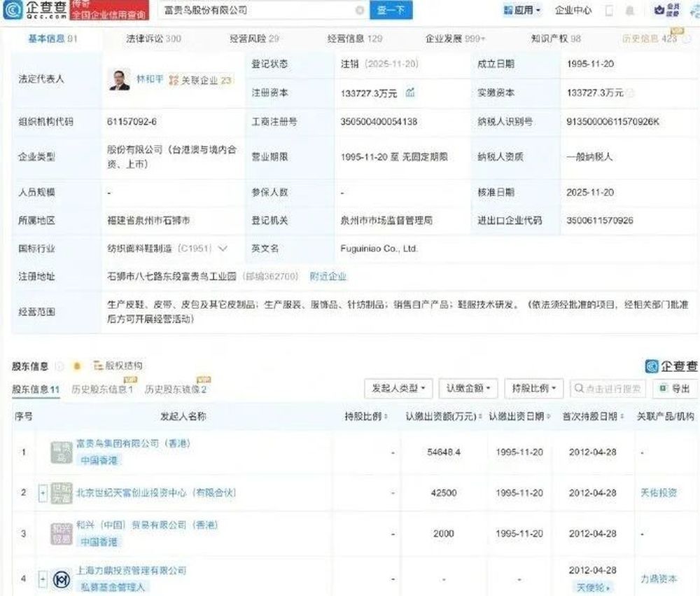The height and width of the screenshot is (596, 700).
Task: Switch to the 知识产权 tab
Action: coord(556,39)
